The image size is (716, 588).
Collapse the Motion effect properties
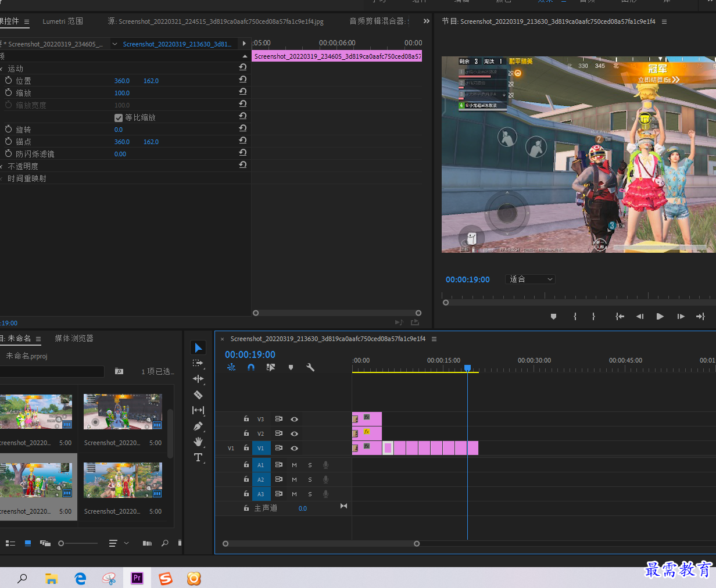pos(2,69)
